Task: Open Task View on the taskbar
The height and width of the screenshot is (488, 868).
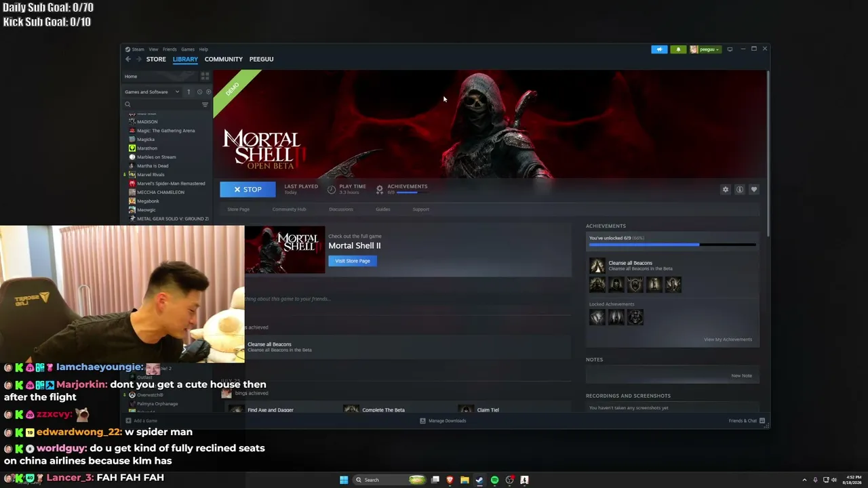Action: pyautogui.click(x=435, y=480)
